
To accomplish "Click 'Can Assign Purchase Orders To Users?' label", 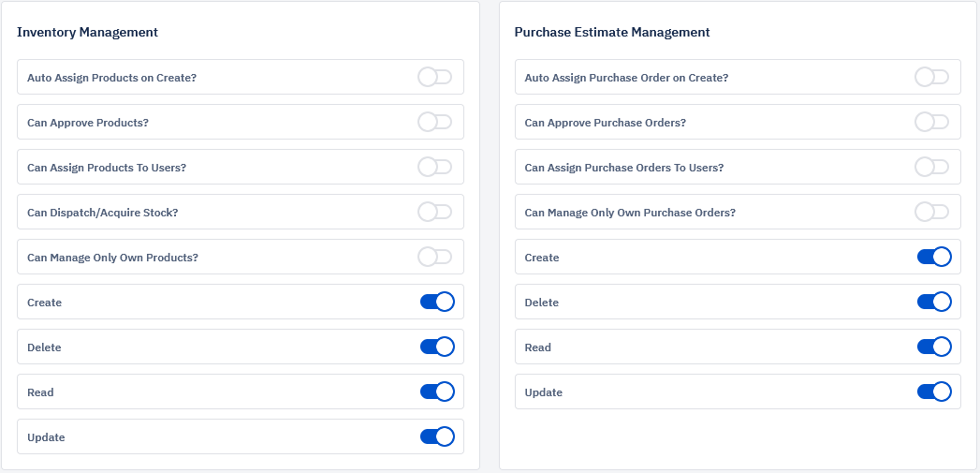I will coord(623,168).
